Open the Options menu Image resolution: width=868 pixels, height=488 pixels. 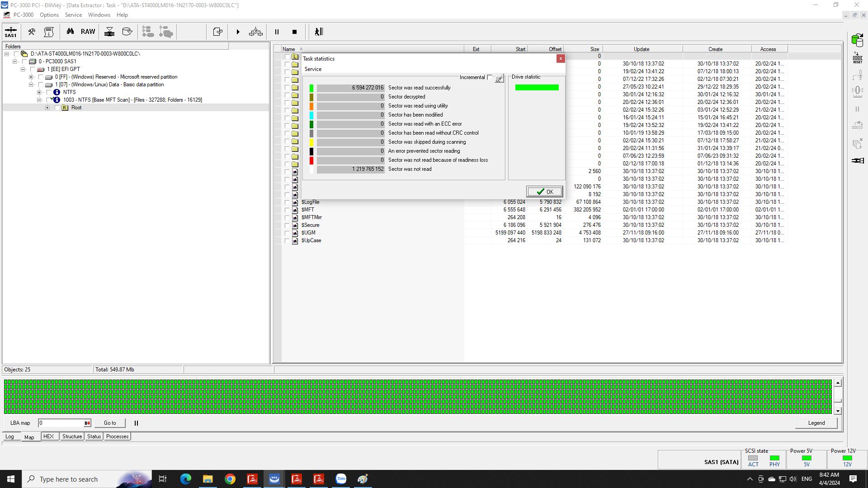tap(49, 15)
